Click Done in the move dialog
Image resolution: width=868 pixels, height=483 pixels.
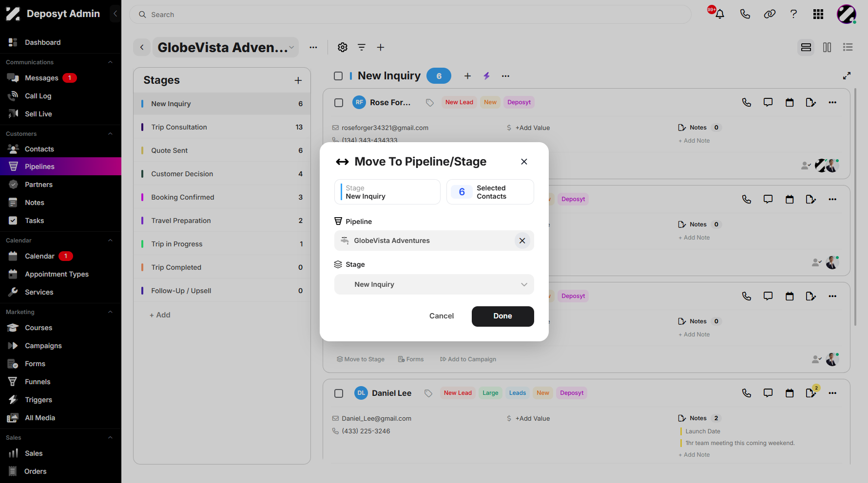pos(503,316)
